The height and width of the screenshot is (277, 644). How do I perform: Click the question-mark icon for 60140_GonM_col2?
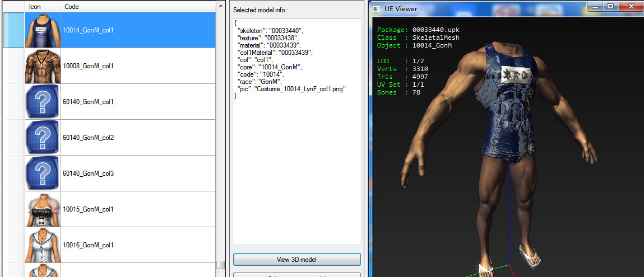pos(43,138)
